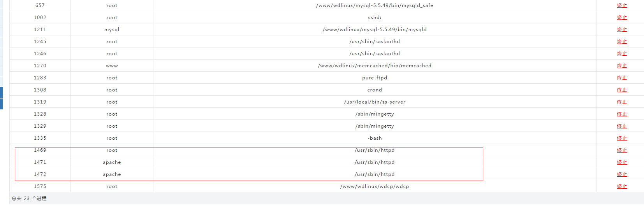
Task: Select PID cell 1308
Action: pos(40,90)
